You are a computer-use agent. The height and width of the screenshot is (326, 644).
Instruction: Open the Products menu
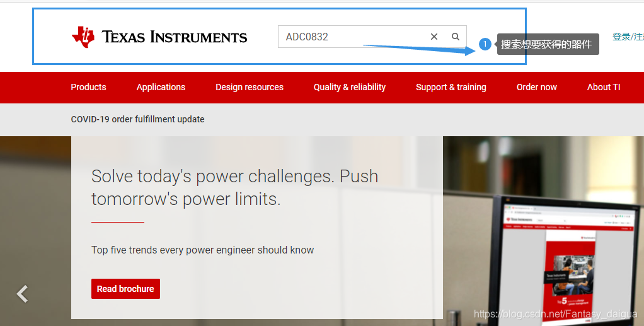pyautogui.click(x=88, y=87)
